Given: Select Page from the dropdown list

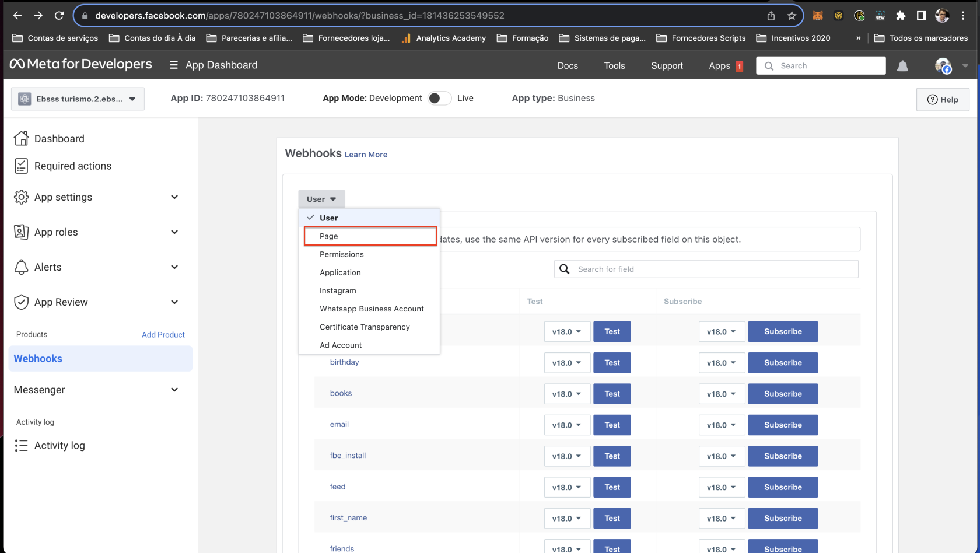Looking at the screenshot, I should coord(370,236).
